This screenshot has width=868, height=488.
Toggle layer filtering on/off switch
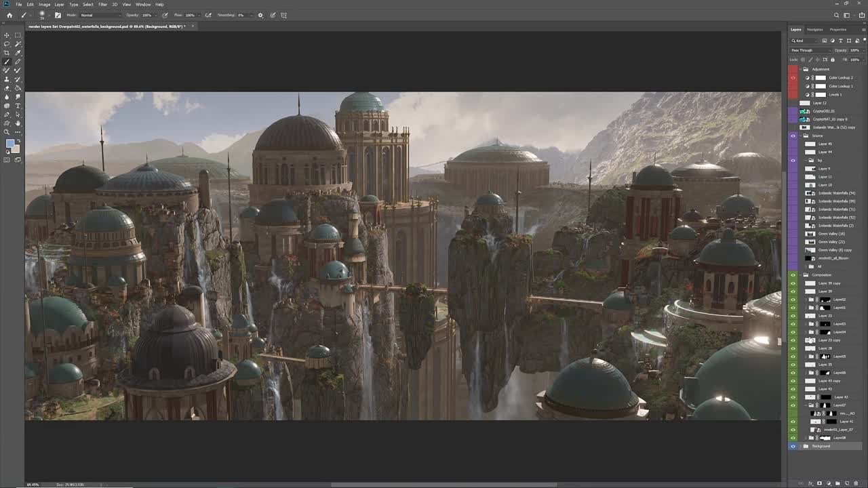pyautogui.click(x=865, y=40)
